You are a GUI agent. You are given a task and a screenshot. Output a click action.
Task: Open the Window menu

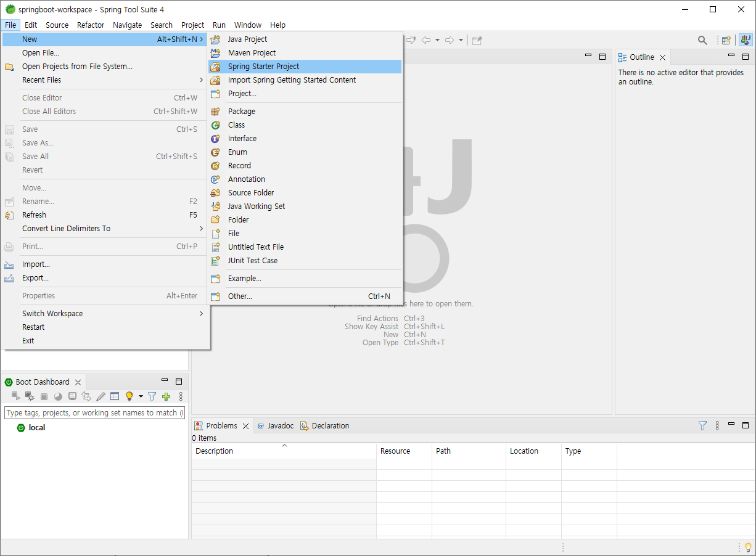(248, 25)
